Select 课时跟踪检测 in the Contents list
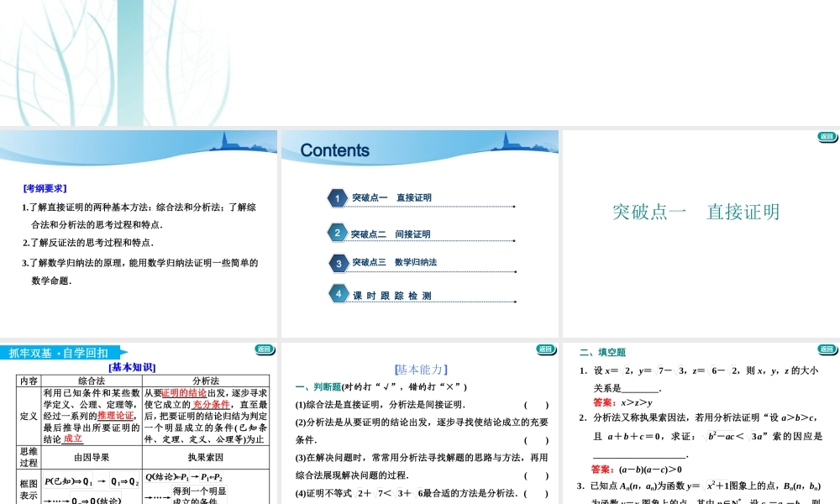 pos(392,294)
